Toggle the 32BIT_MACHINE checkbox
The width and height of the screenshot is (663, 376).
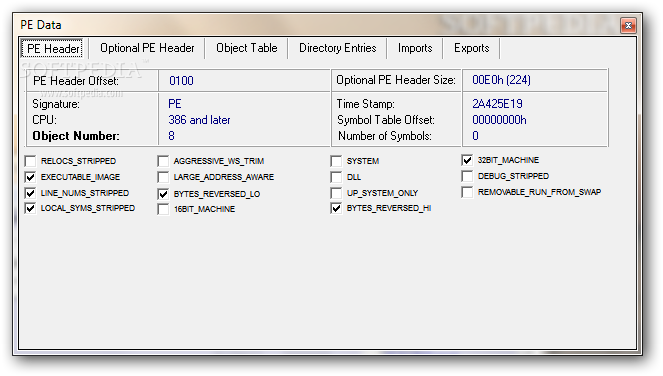click(467, 160)
